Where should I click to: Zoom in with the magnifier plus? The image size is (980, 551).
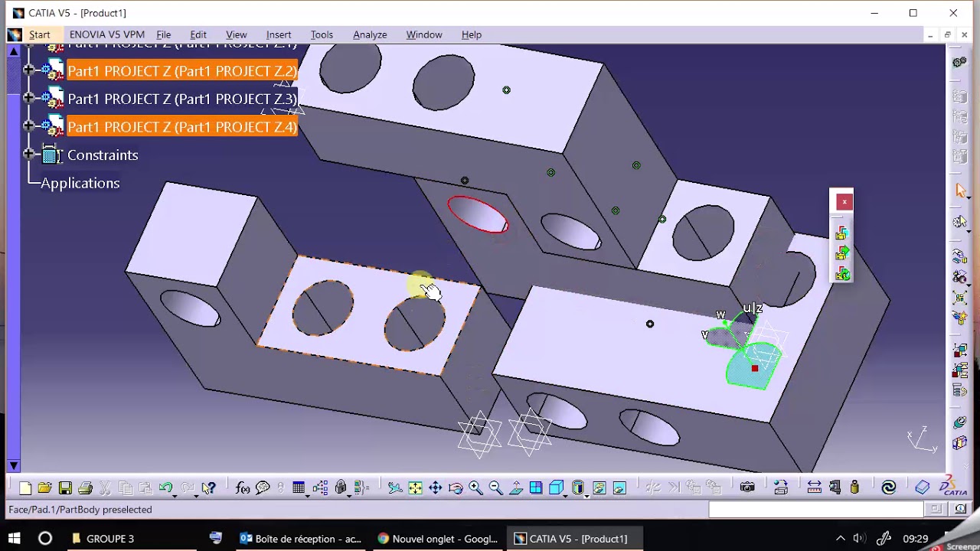[475, 487]
